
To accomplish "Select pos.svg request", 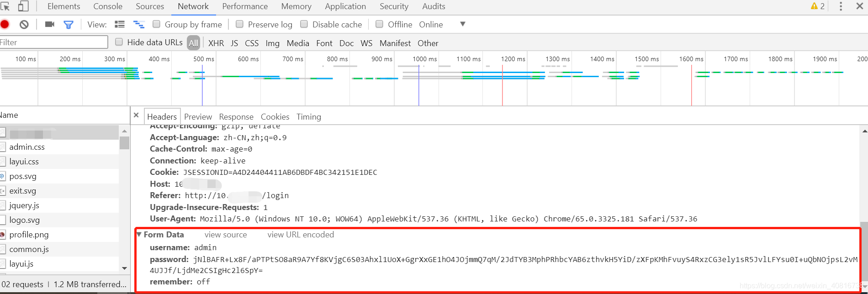I will (x=59, y=176).
